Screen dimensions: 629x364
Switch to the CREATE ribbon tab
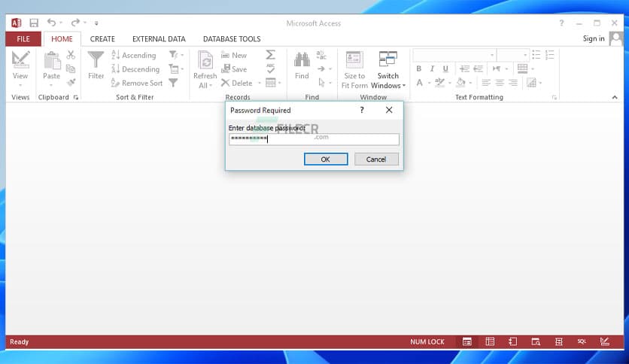[102, 39]
